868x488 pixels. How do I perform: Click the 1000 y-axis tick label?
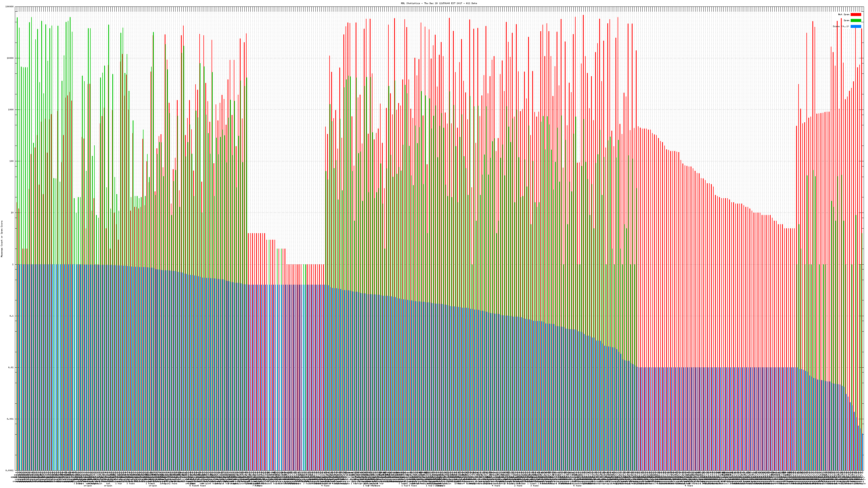(x=11, y=110)
